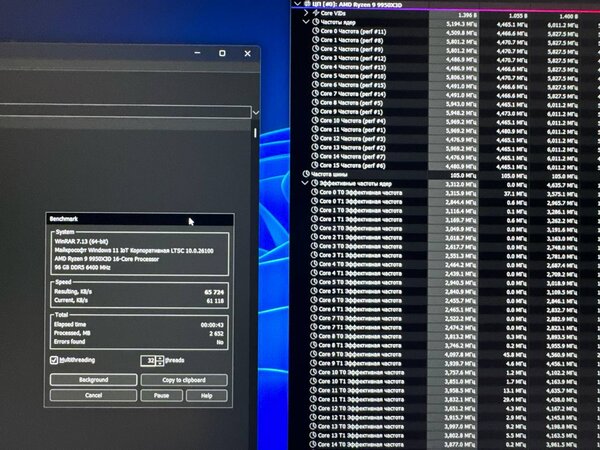Click the threads number field showing 32
The image size is (600, 450).
[148, 360]
